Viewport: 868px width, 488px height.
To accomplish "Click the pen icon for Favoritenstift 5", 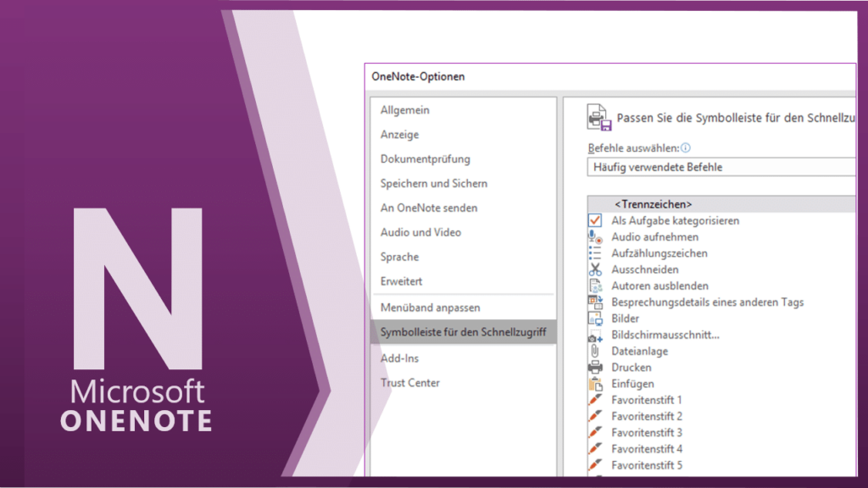I will pyautogui.click(x=595, y=465).
